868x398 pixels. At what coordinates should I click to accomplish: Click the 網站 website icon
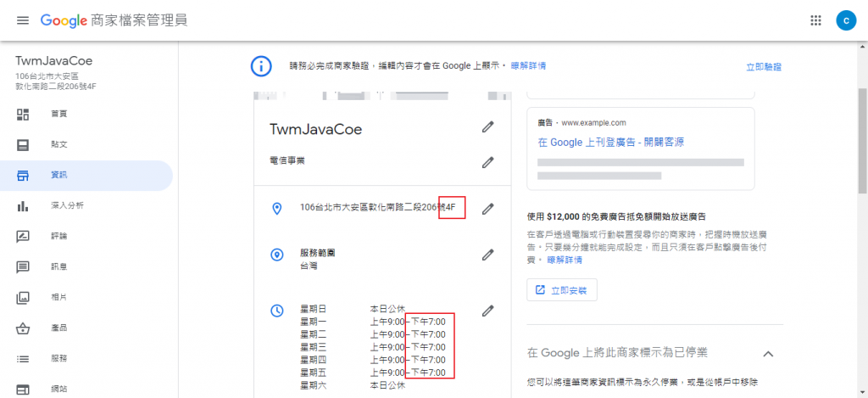pos(23,390)
